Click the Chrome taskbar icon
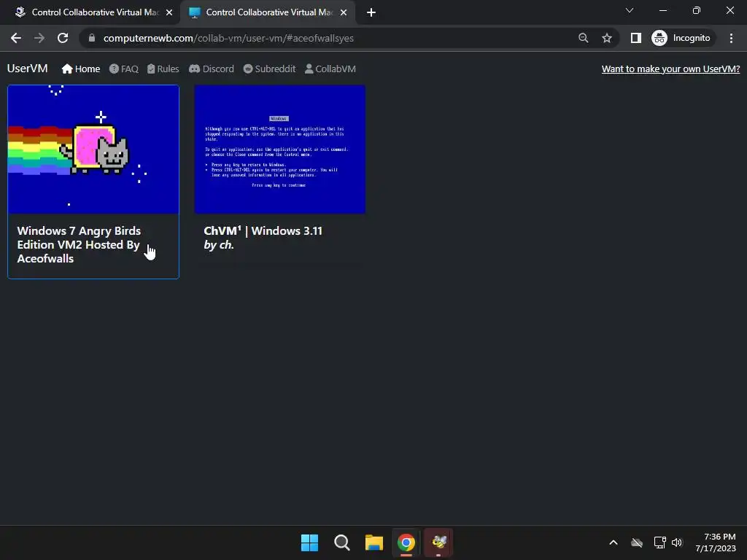The width and height of the screenshot is (747, 560). [406, 542]
